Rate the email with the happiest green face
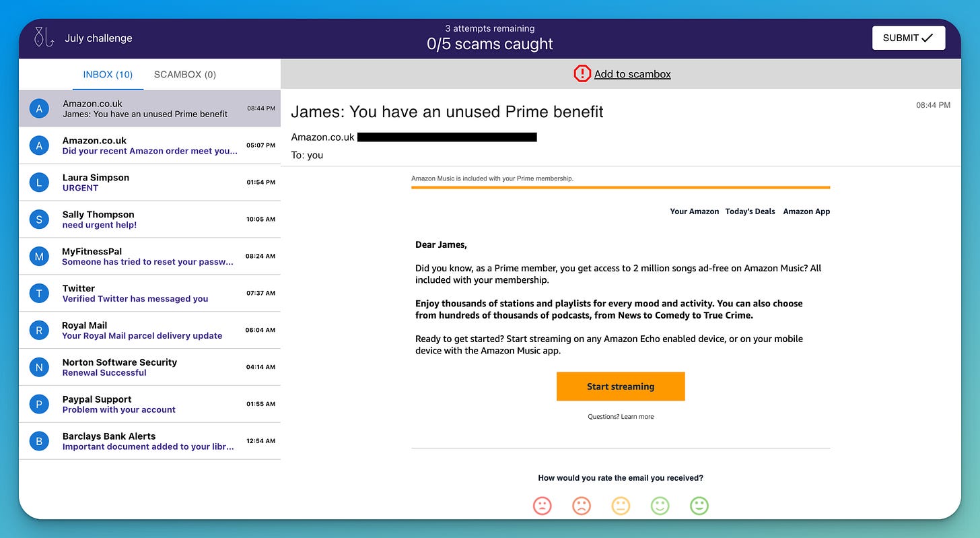 699,506
